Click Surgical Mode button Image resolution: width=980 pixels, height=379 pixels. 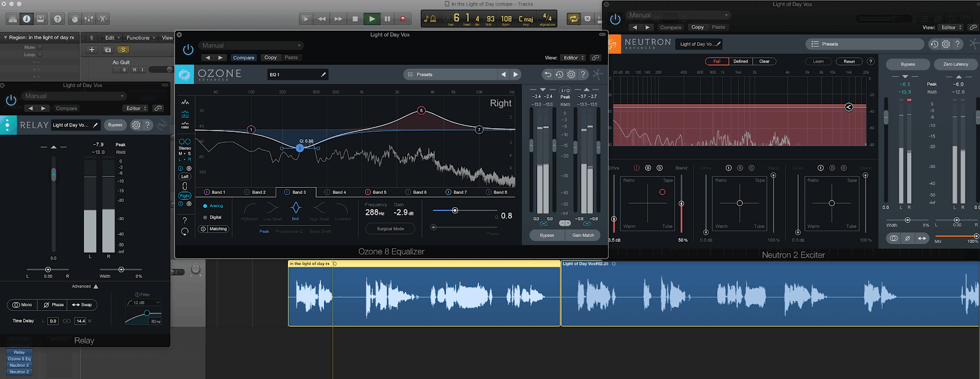[390, 229]
